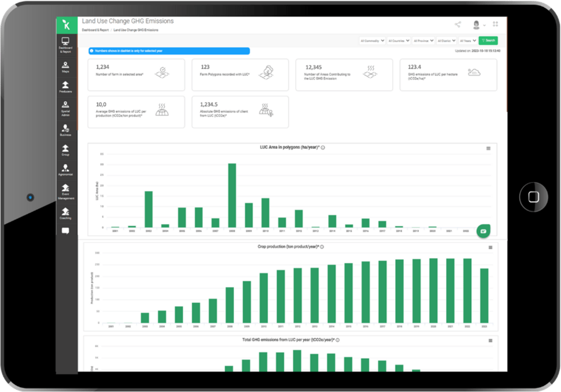Expand the All Countries filter dropdown

[399, 41]
